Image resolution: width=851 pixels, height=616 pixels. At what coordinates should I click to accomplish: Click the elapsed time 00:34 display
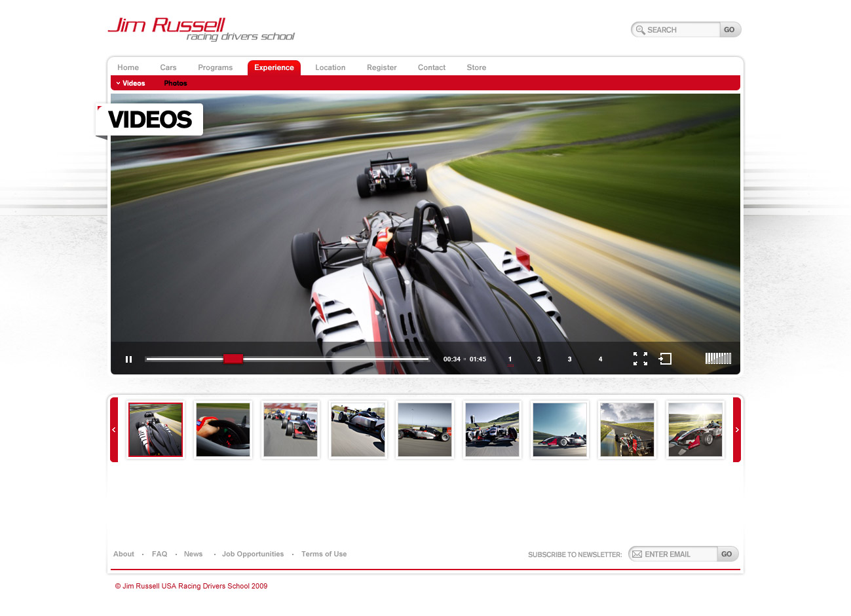coord(452,359)
